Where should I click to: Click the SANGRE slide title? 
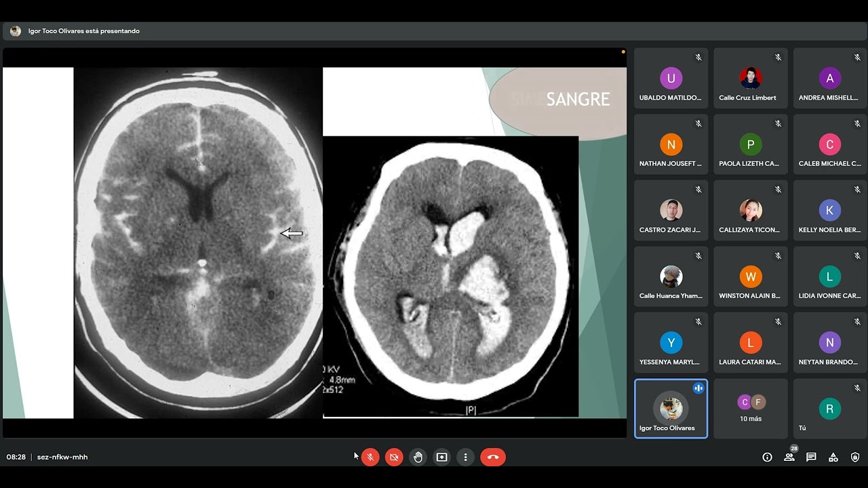pyautogui.click(x=578, y=100)
